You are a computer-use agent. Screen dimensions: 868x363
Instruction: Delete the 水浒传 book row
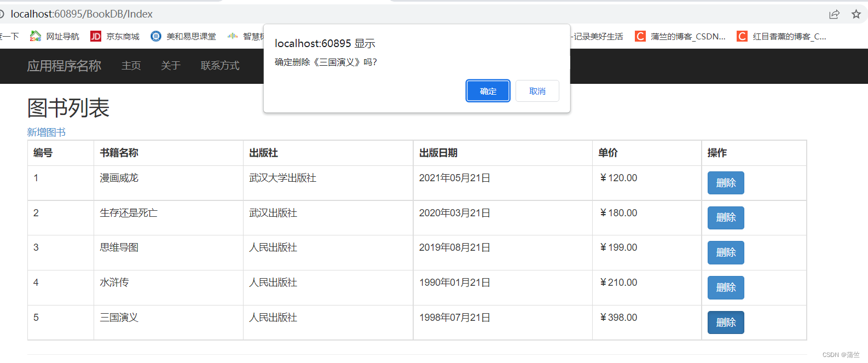(726, 287)
